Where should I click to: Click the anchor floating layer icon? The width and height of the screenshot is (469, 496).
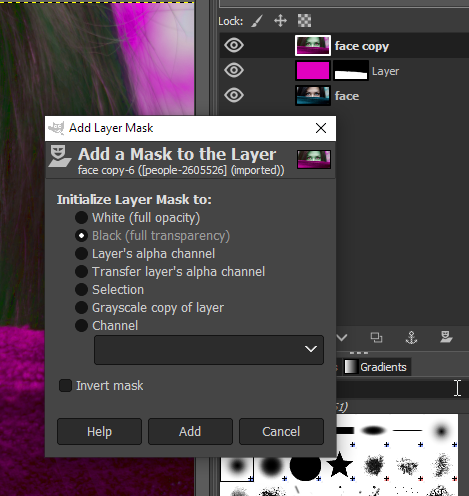coord(411,338)
